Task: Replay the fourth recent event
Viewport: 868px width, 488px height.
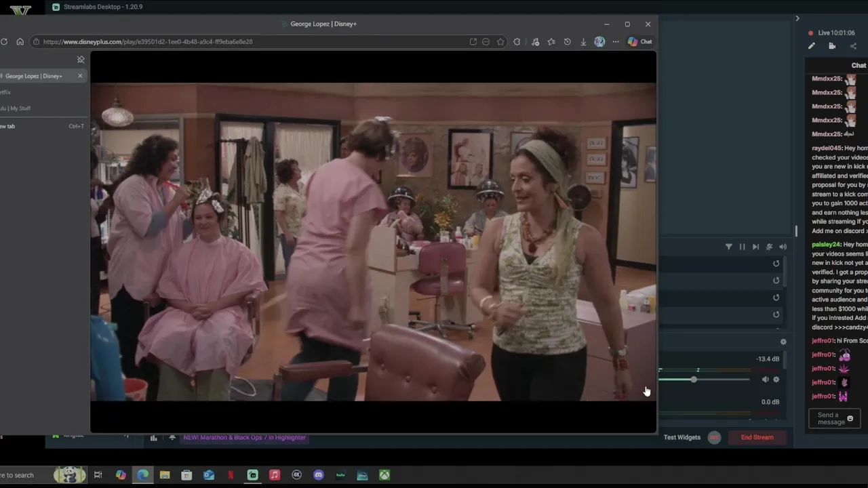Action: [776, 314]
